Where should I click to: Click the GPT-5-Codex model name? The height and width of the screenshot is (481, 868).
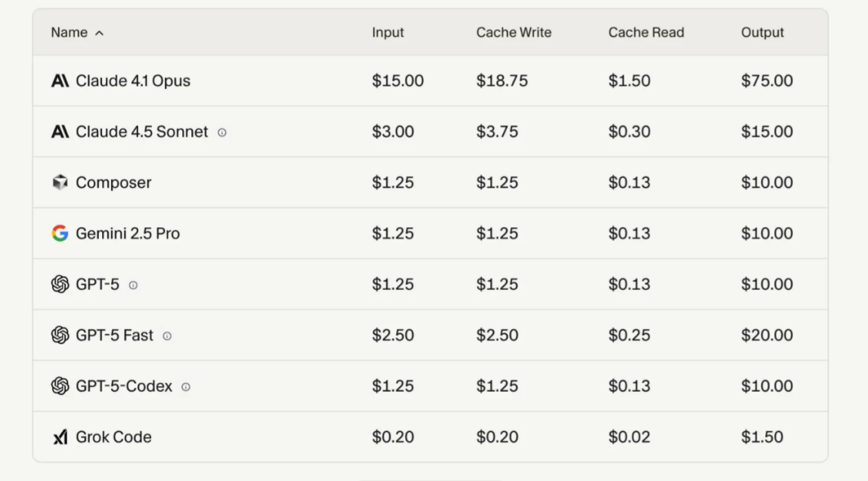124,386
